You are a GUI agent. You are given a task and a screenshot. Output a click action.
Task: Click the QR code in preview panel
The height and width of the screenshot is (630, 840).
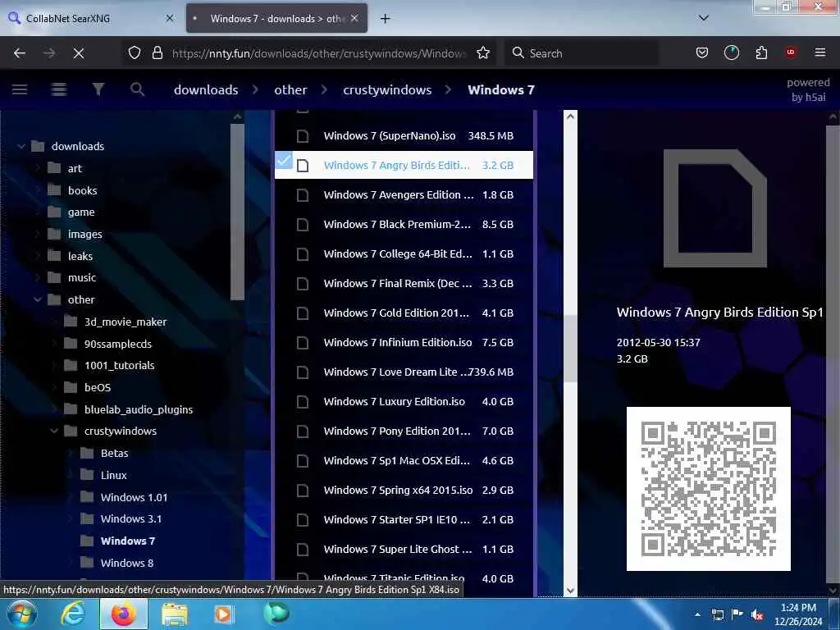[x=708, y=489]
